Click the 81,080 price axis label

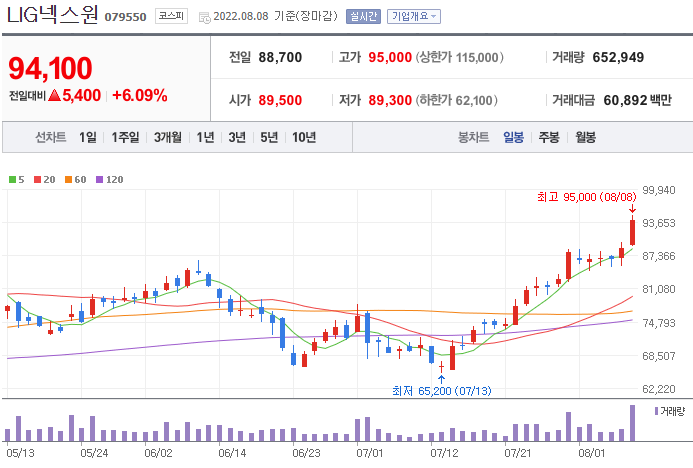click(x=659, y=289)
